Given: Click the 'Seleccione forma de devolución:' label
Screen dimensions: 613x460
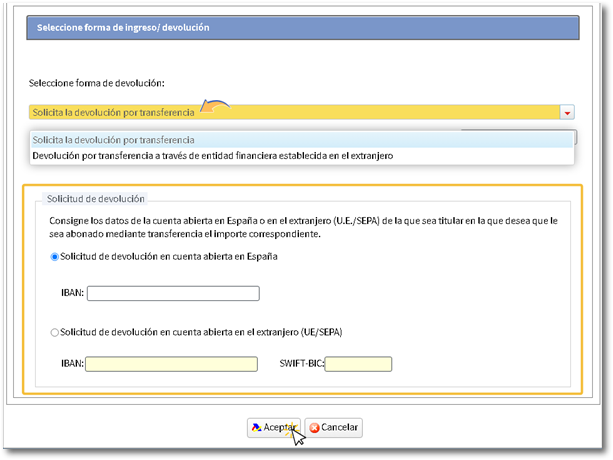Looking at the screenshot, I should tap(96, 82).
